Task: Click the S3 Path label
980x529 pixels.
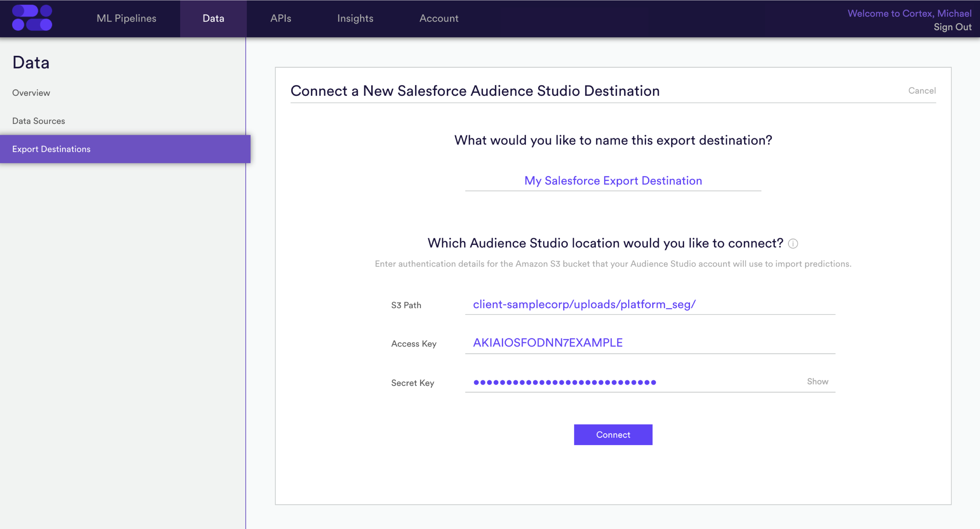Action: click(x=406, y=305)
